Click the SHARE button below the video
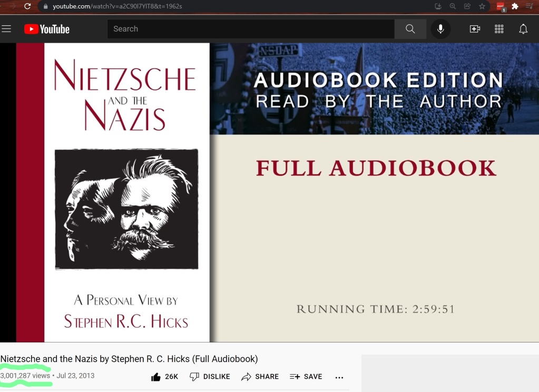Screen dimensions: 539x392 [260, 377]
